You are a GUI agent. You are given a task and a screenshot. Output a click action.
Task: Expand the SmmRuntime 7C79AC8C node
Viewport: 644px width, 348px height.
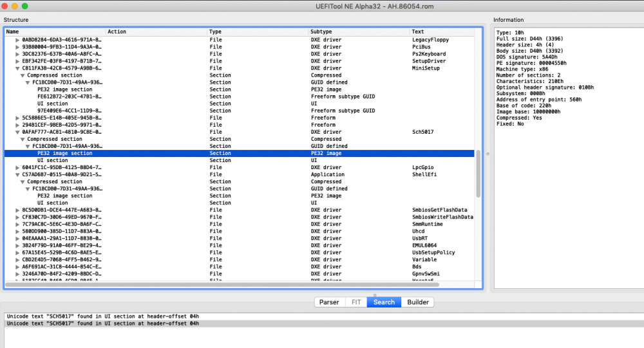click(17, 224)
